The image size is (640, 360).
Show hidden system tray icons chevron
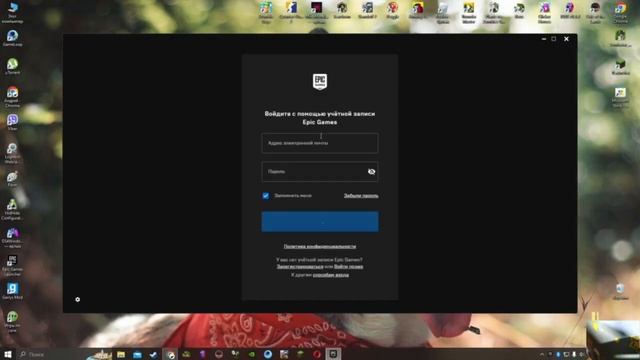point(542,354)
